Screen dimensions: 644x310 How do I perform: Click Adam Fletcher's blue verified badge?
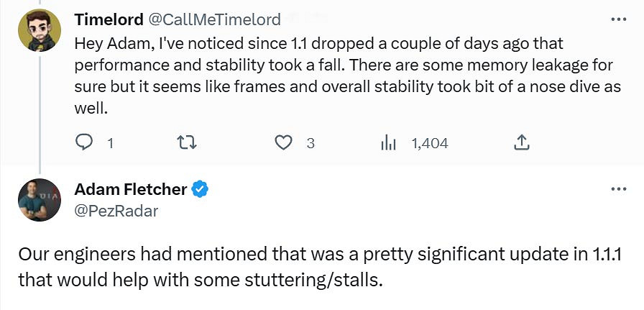201,190
